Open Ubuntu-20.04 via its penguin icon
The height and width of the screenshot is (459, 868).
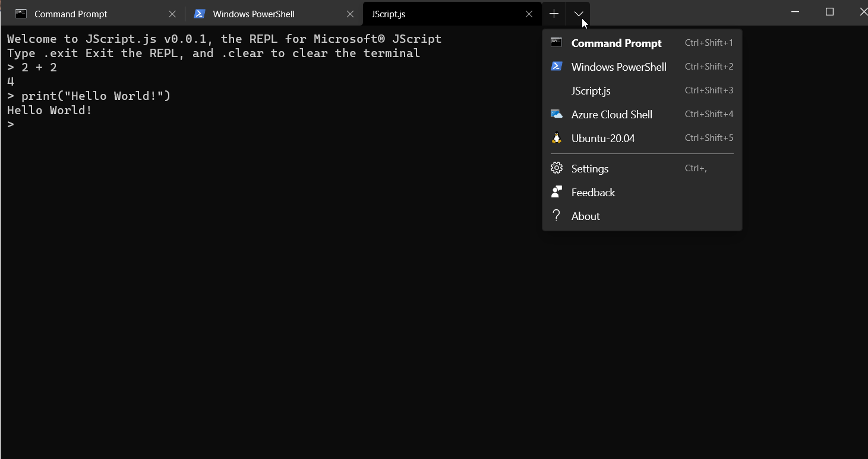[556, 137]
